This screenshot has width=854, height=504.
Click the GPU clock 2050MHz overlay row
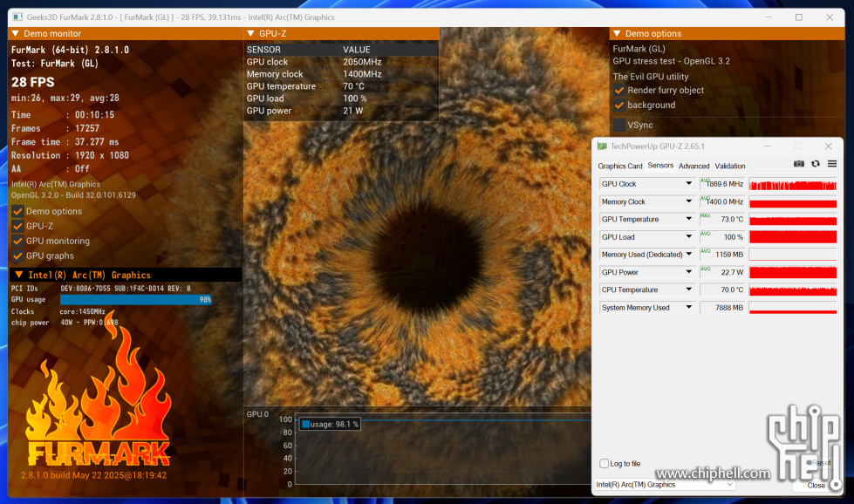pos(341,62)
